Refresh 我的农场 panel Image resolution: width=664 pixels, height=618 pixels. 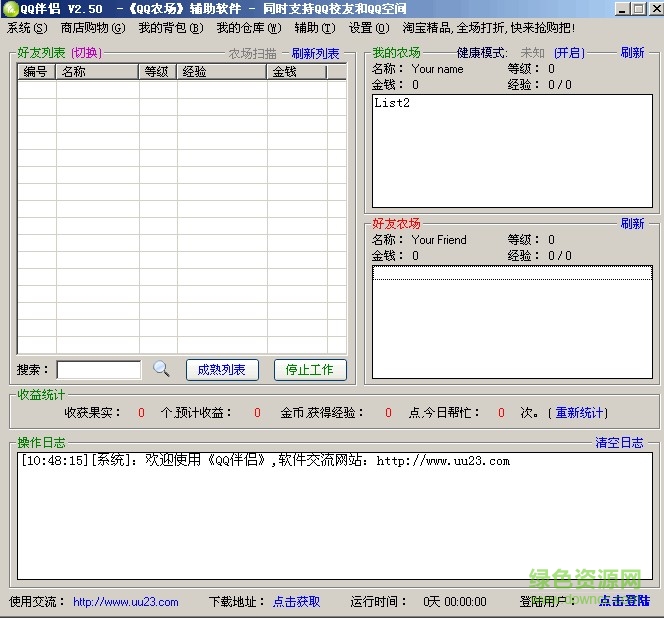[x=632, y=53]
